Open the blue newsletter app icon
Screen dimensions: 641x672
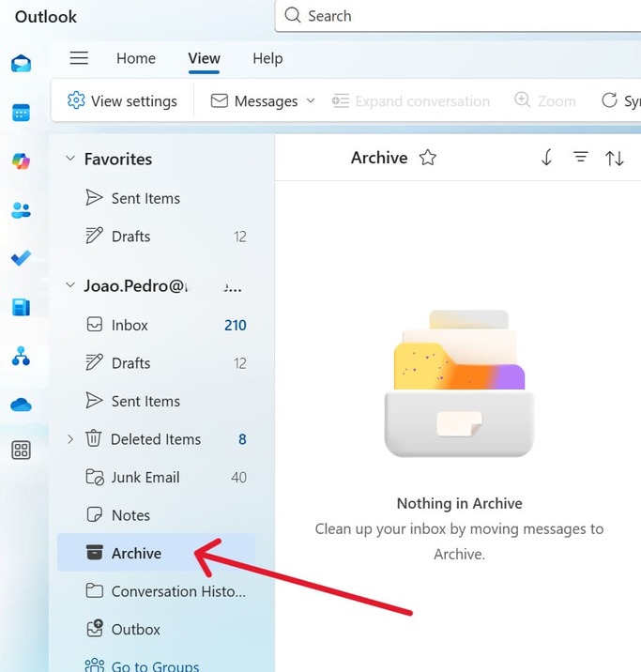pyautogui.click(x=21, y=307)
